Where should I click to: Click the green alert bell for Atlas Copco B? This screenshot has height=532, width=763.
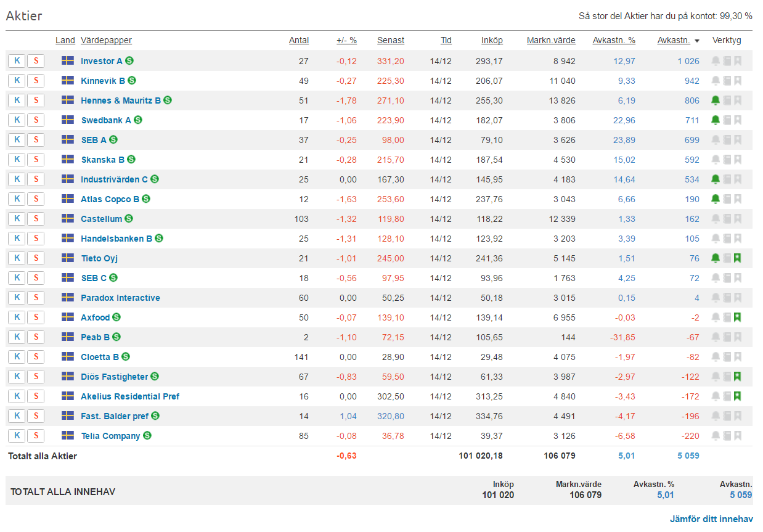(x=715, y=199)
